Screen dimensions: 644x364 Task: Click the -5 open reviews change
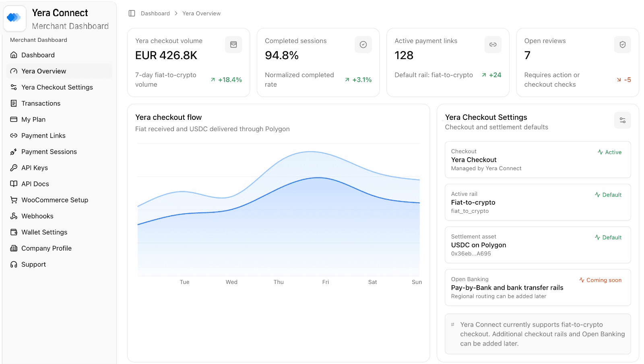click(x=624, y=80)
